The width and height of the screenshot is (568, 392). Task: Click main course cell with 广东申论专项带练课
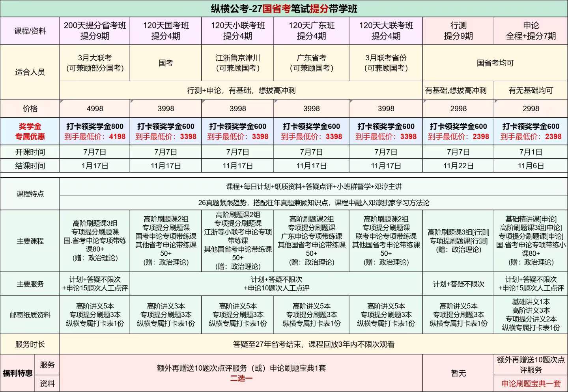312,241
